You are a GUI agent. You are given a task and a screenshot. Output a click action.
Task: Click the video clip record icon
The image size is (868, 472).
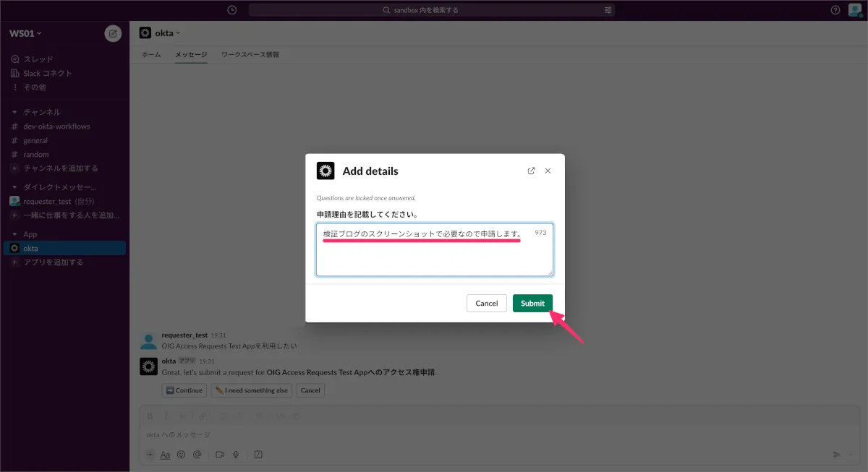point(219,455)
